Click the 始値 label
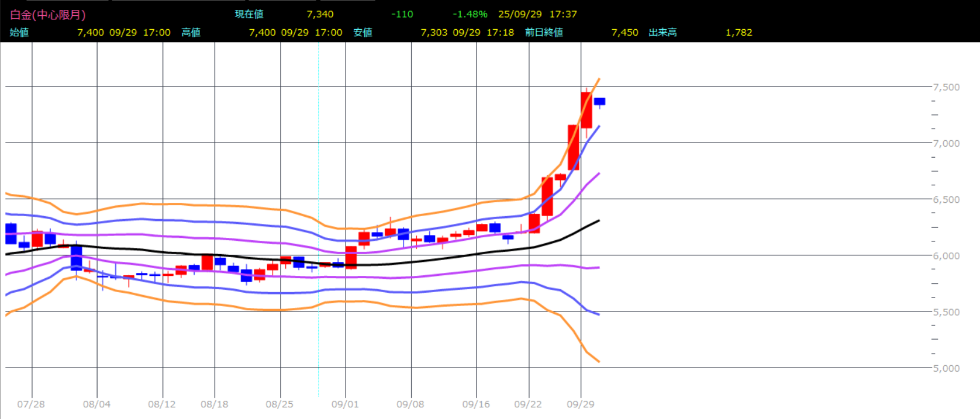980x419 pixels. (x=19, y=33)
